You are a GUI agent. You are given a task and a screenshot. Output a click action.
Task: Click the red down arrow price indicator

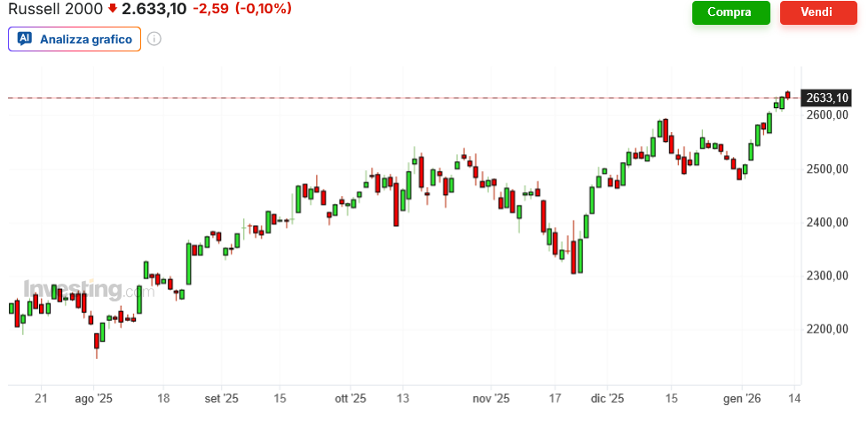point(113,9)
